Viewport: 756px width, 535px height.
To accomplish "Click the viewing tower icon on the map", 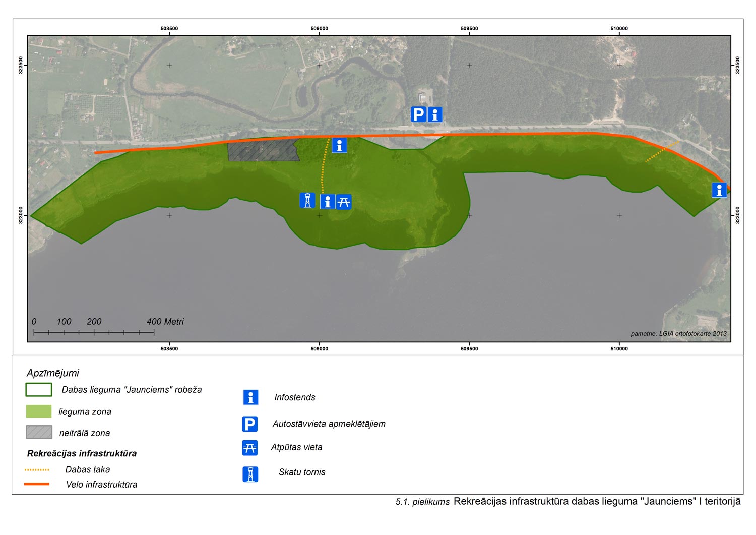I will pos(307,200).
